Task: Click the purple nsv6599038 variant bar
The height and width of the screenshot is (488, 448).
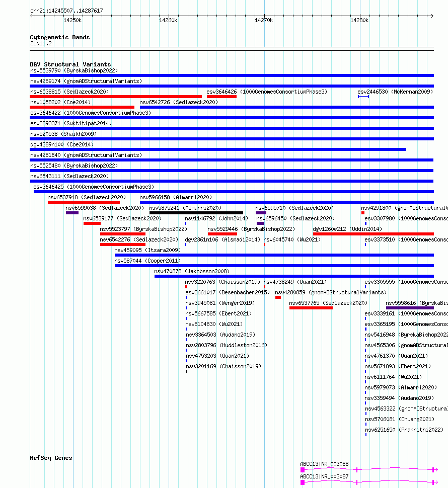Action: [x=72, y=213]
